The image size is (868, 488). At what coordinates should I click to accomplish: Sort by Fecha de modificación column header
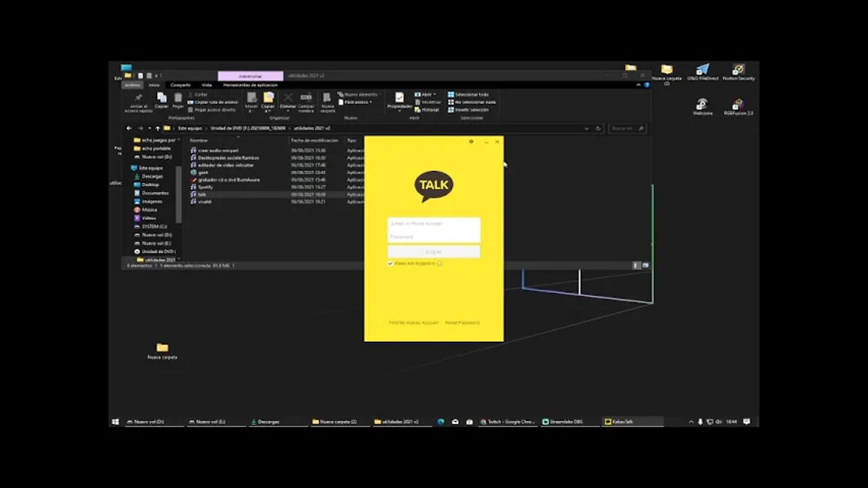coord(315,140)
